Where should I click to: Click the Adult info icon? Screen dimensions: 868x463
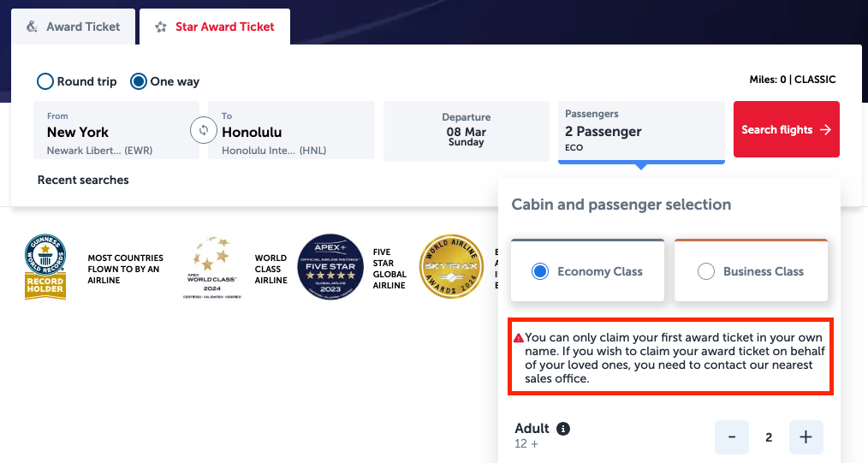[563, 429]
